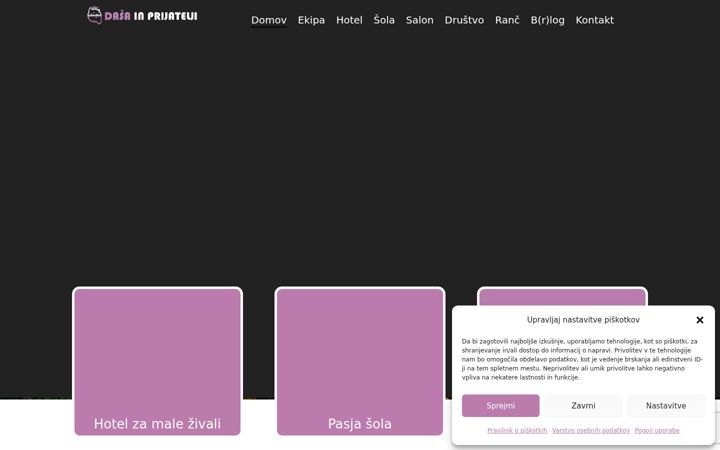Close the cookie settings popup with X
The image size is (720, 450).
pos(699,320)
